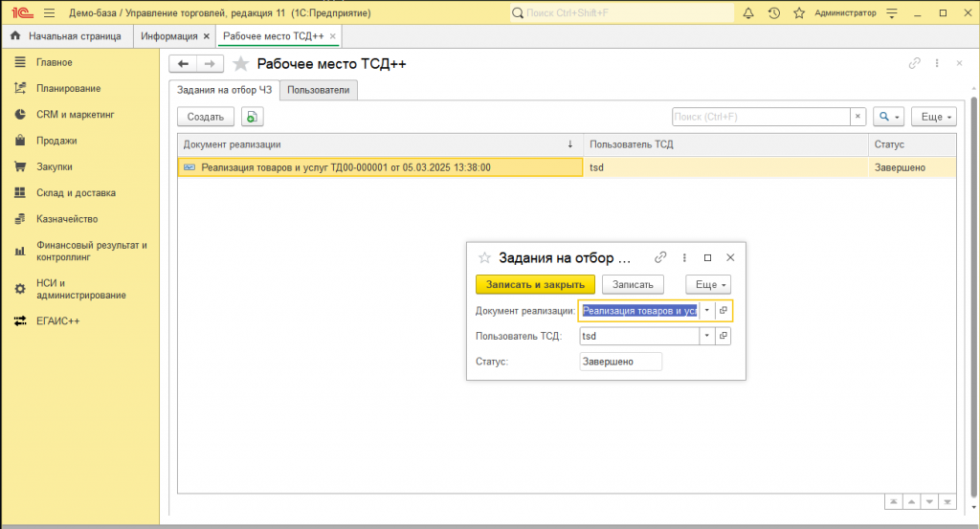Screen dimensions: 980x529
Task: Sort by Документ реализации column arrow
Action: 570,144
